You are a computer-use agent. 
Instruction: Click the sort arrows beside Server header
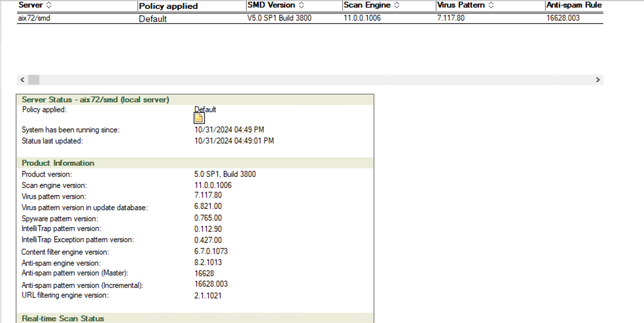point(49,5)
